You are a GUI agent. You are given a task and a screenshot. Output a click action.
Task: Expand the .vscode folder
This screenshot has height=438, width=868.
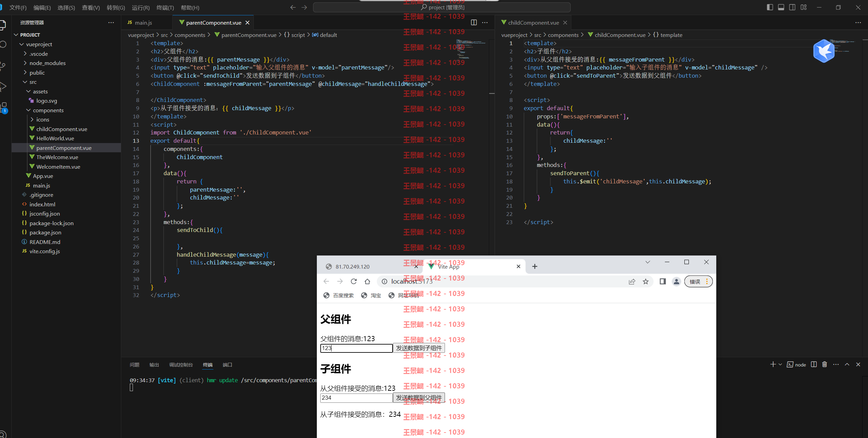tap(39, 54)
